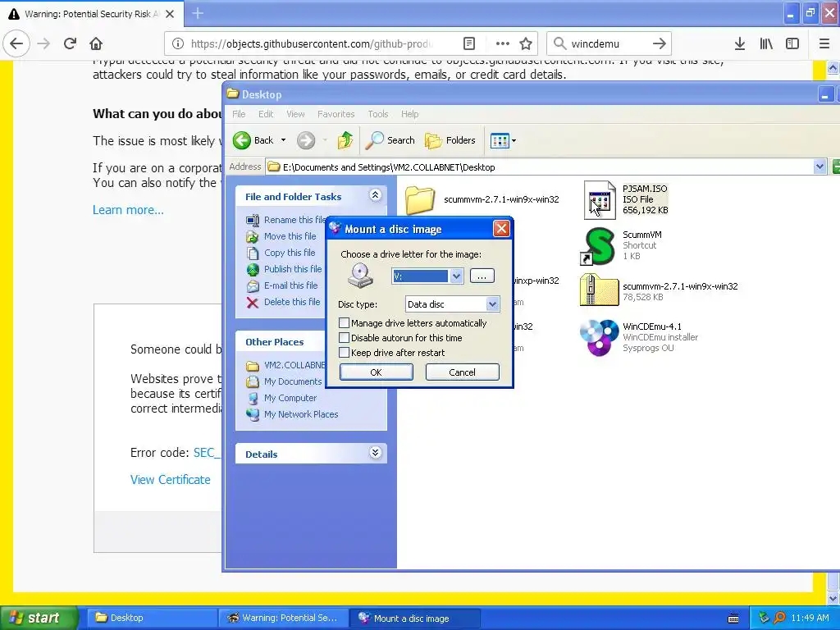This screenshot has height=630, width=840.
Task: Toggle Firefox sidebar icon
Action: pyautogui.click(x=792, y=43)
